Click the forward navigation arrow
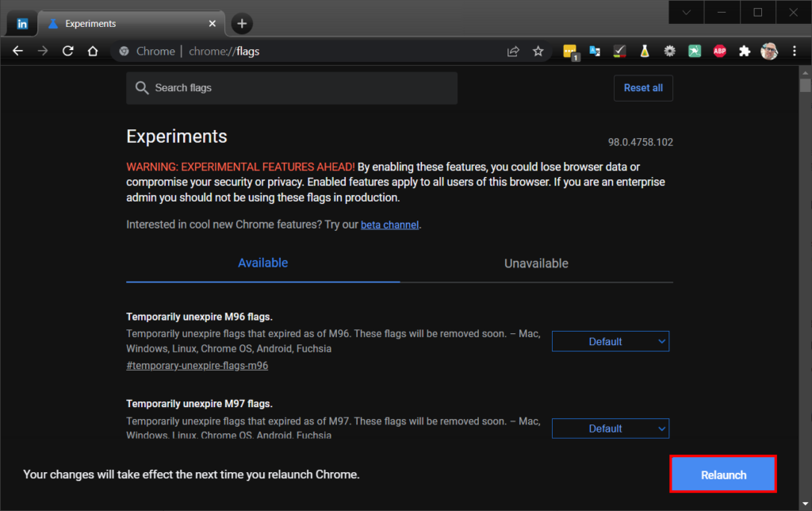 tap(43, 51)
